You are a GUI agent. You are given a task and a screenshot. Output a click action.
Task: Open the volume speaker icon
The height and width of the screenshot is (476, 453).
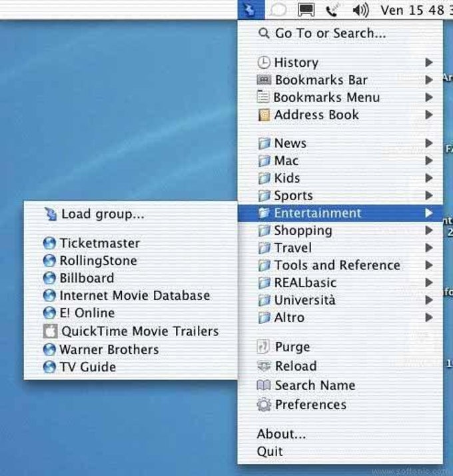[x=360, y=10]
